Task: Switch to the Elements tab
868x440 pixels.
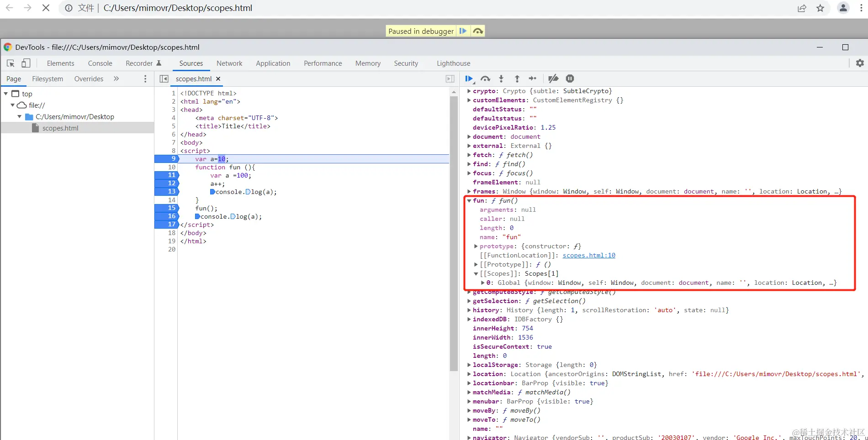Action: (x=60, y=63)
